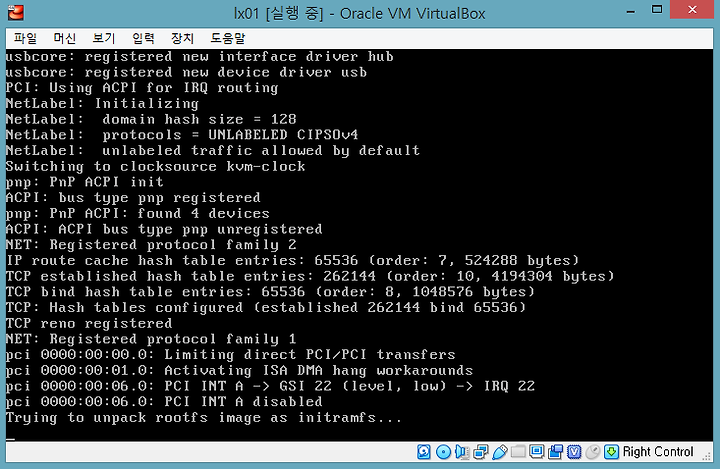
Task: Open the 도움말 menu
Action: (x=228, y=38)
